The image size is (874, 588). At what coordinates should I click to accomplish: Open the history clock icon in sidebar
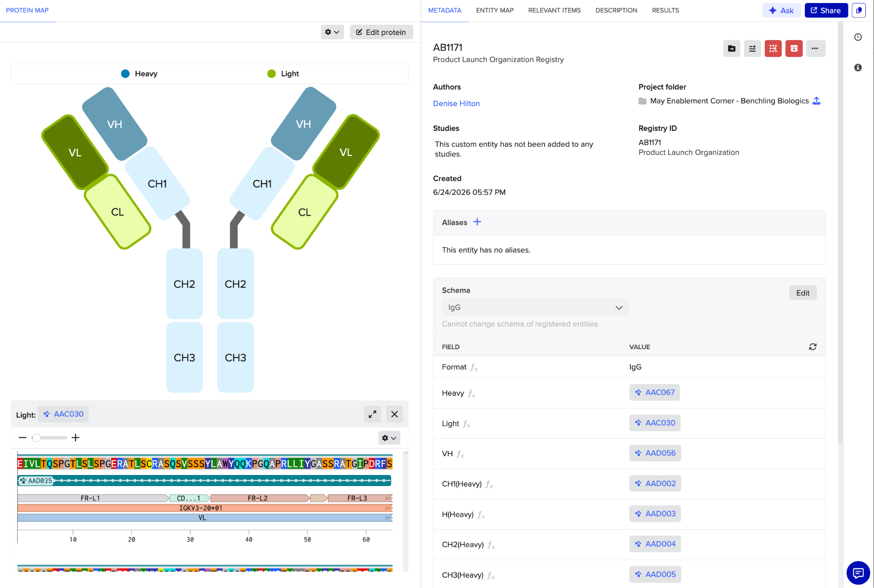tap(858, 37)
